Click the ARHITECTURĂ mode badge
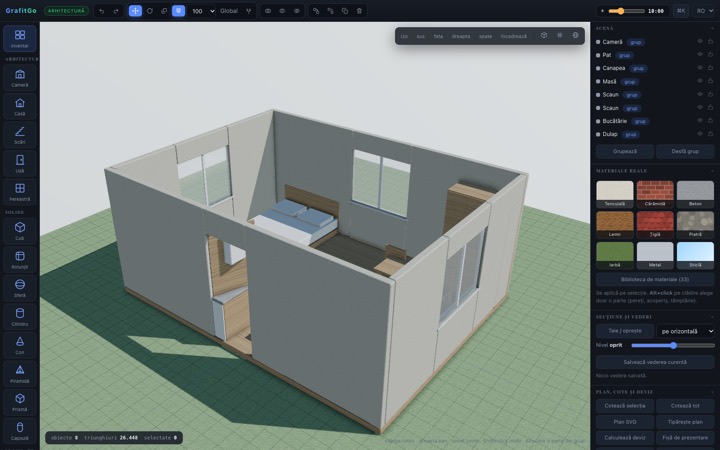This screenshot has width=720, height=450. tap(67, 11)
